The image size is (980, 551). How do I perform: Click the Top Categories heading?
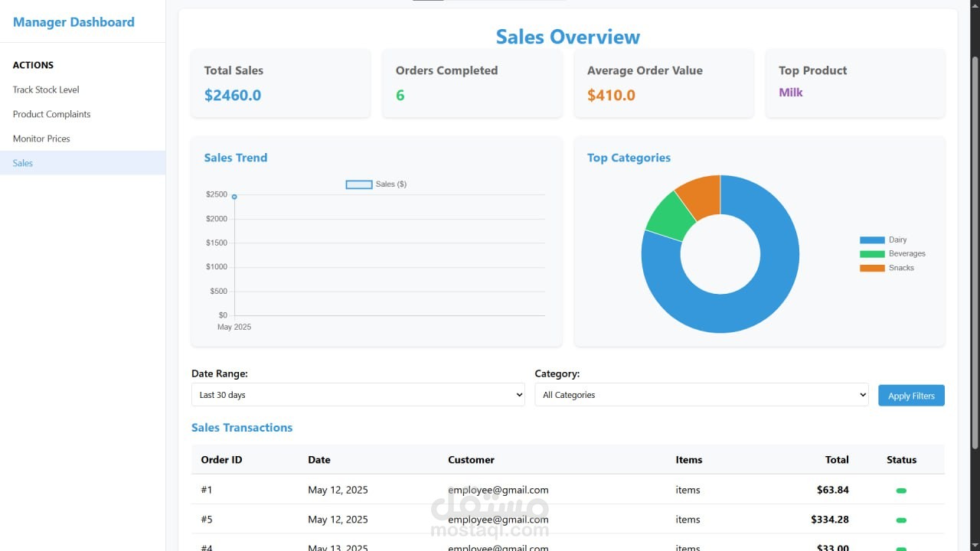pos(629,158)
